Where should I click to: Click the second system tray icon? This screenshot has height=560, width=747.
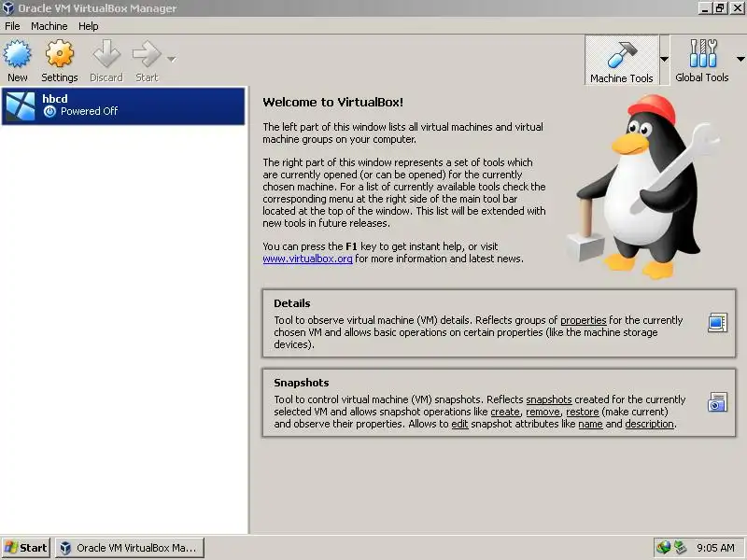pos(680,548)
